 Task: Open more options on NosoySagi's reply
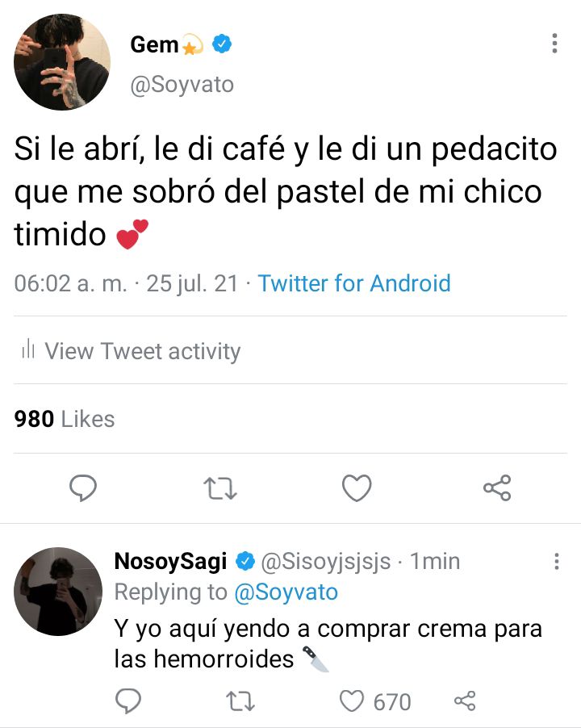click(557, 561)
